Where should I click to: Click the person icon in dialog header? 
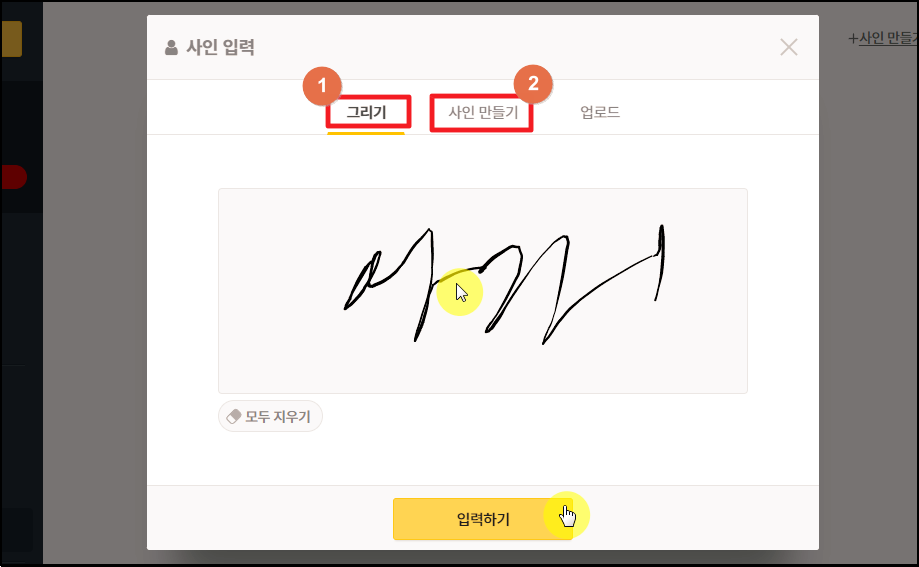point(171,47)
